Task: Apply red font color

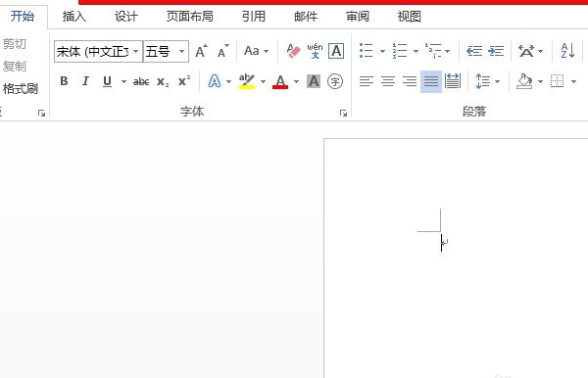Action: click(x=280, y=81)
